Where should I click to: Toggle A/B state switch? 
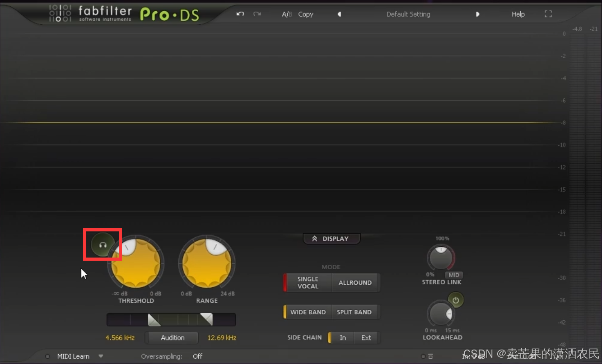click(287, 14)
